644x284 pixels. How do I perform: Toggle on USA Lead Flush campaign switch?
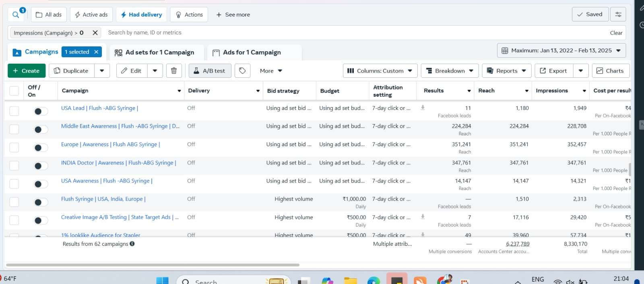40,111
